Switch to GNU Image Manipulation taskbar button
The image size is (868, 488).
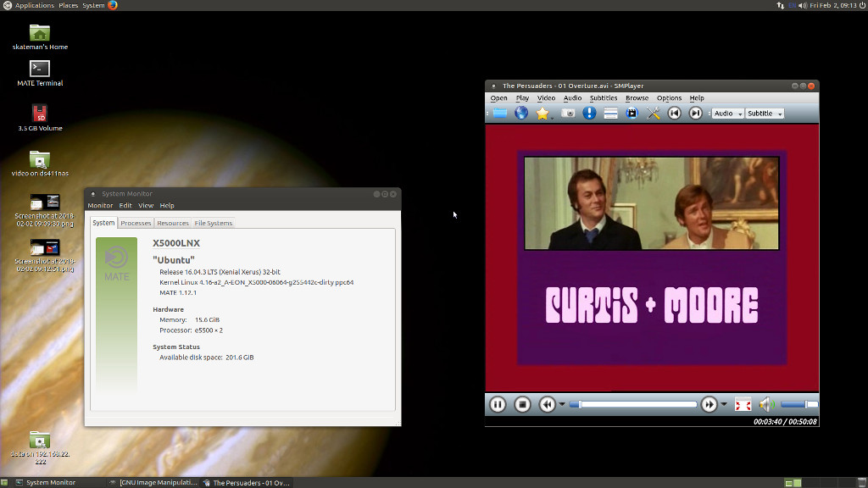(x=153, y=482)
